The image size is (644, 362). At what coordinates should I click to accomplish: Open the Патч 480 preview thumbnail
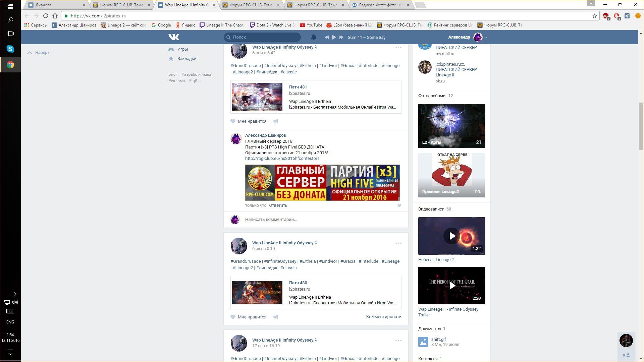tap(257, 293)
